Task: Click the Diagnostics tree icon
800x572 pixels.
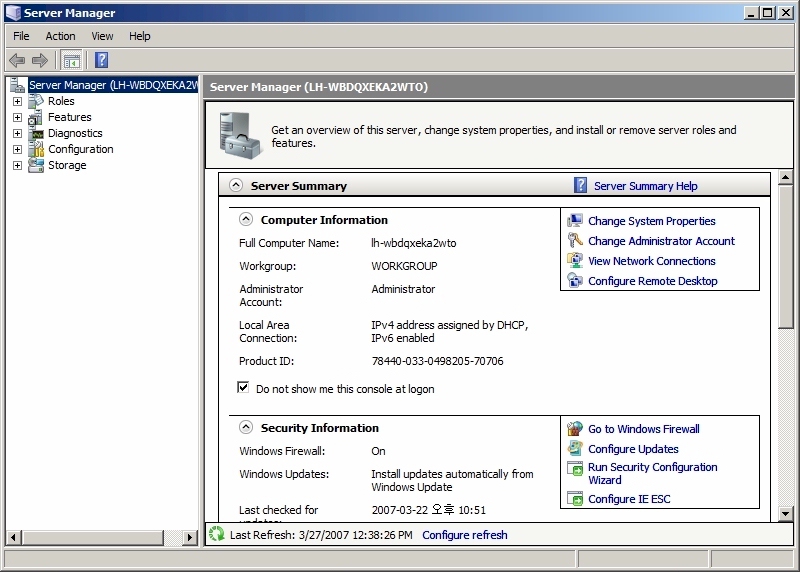Action: (36, 133)
